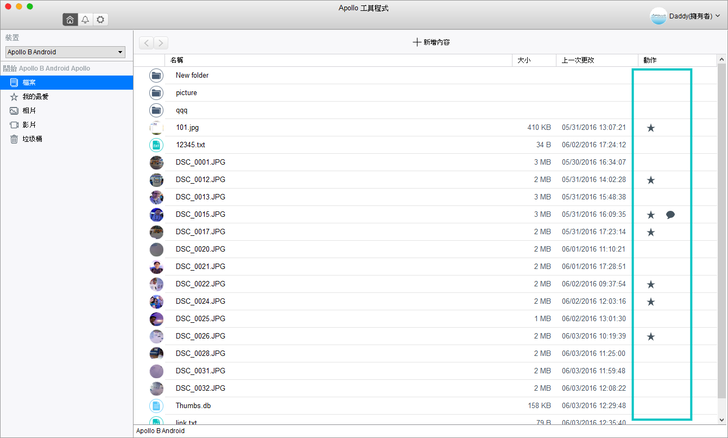Screen dimensions: 728x438
Task: Go forward using the right arrow button
Action: coord(161,43)
